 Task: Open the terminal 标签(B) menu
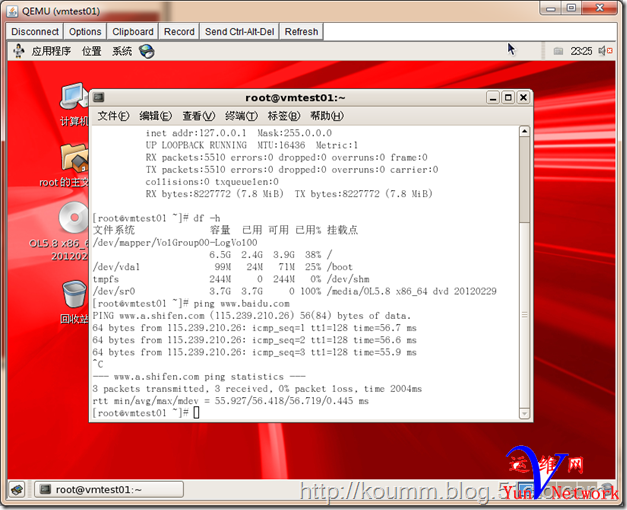pyautogui.click(x=284, y=116)
